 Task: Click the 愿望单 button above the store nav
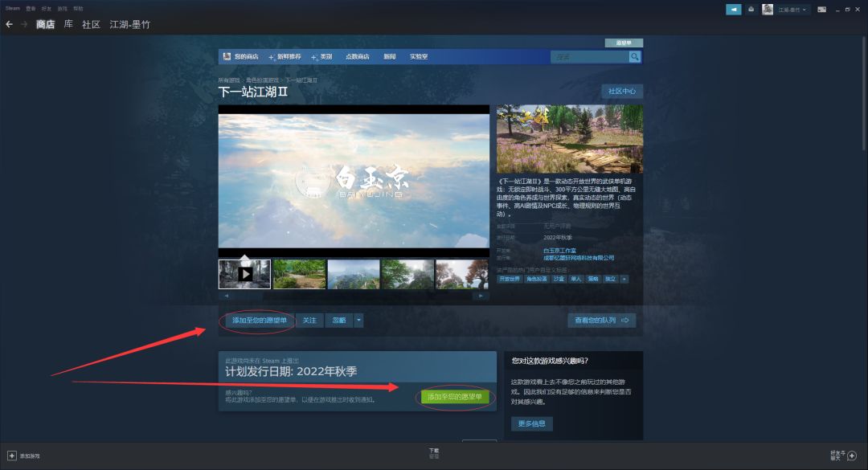click(x=624, y=43)
